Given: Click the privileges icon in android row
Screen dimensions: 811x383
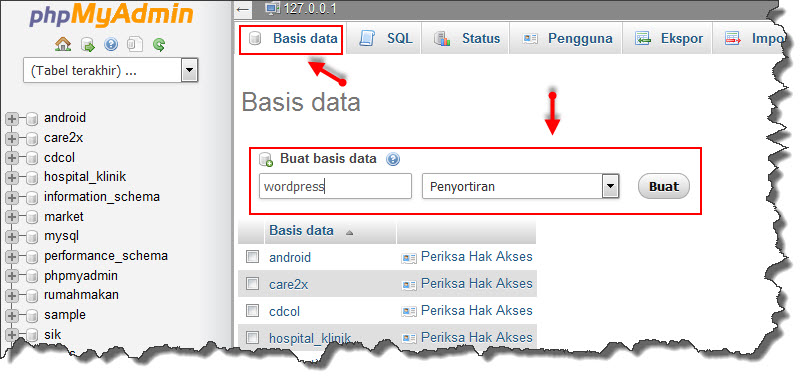Looking at the screenshot, I should pos(409,258).
